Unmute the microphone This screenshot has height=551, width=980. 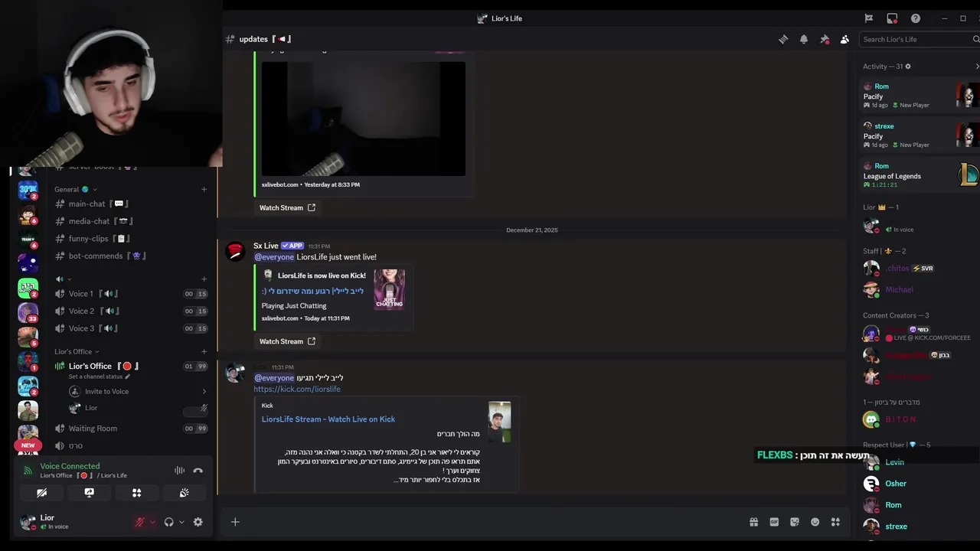click(139, 522)
